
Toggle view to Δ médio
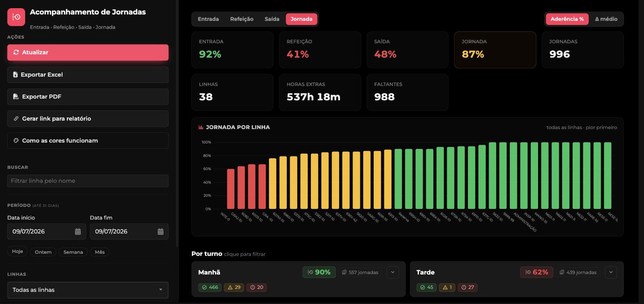(x=606, y=19)
